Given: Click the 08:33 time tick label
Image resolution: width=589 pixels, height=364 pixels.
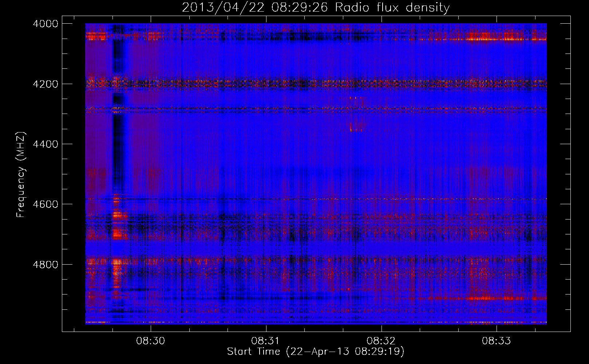Looking at the screenshot, I should click(x=497, y=341).
